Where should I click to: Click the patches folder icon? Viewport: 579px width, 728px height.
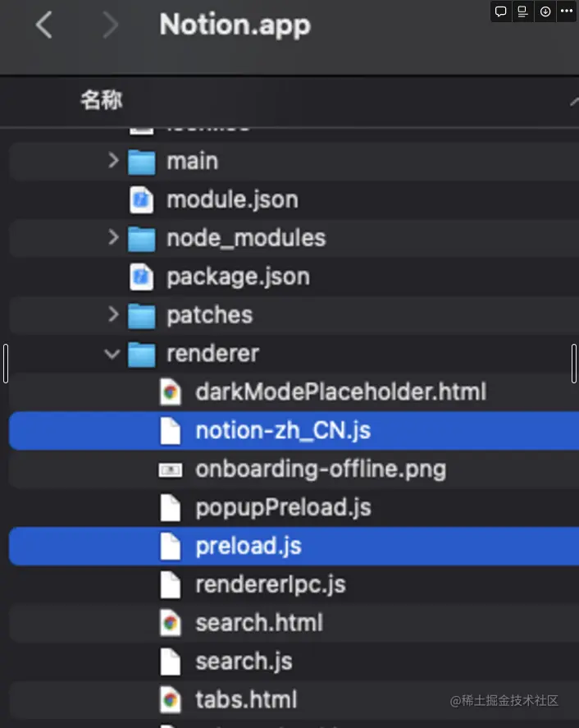click(x=142, y=316)
